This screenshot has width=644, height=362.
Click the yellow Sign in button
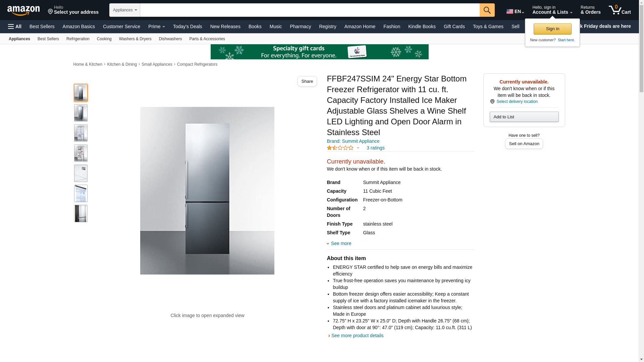tap(552, 29)
